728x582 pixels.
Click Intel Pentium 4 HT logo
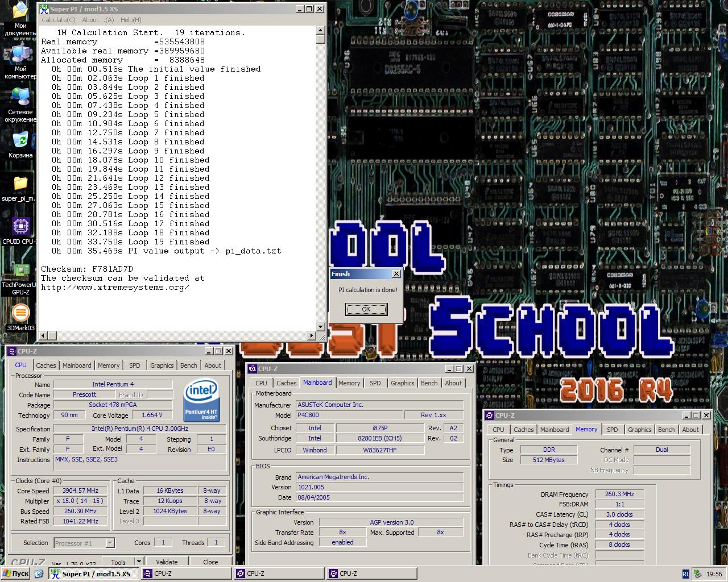click(x=201, y=401)
